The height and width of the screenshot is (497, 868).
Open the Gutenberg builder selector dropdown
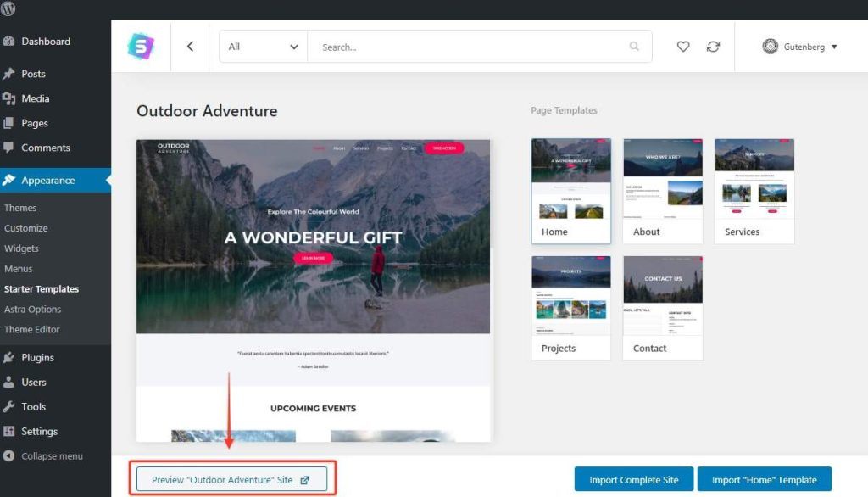coord(798,47)
